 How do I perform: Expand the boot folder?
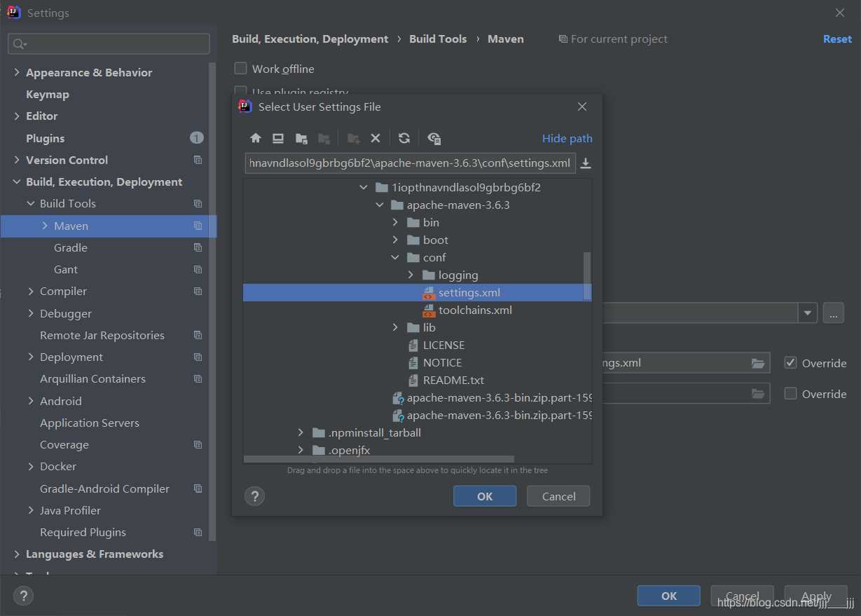pos(396,240)
